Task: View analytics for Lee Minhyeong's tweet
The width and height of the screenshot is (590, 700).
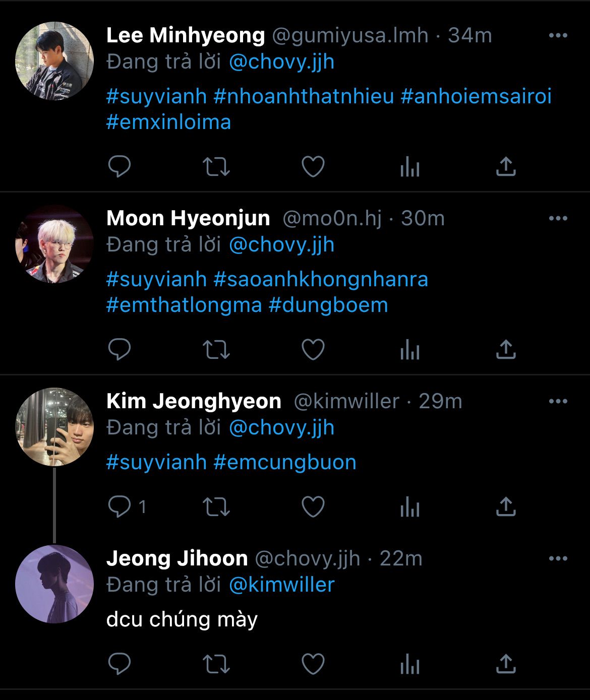Action: [x=409, y=167]
